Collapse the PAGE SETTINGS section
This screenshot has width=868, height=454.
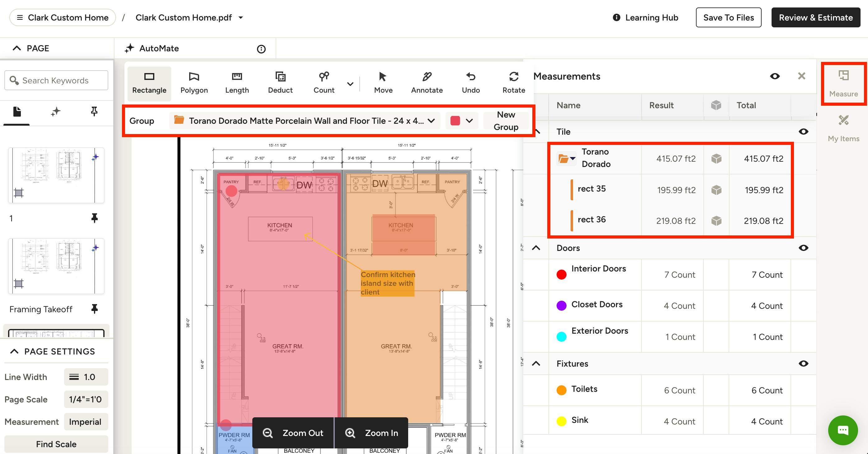coord(14,351)
